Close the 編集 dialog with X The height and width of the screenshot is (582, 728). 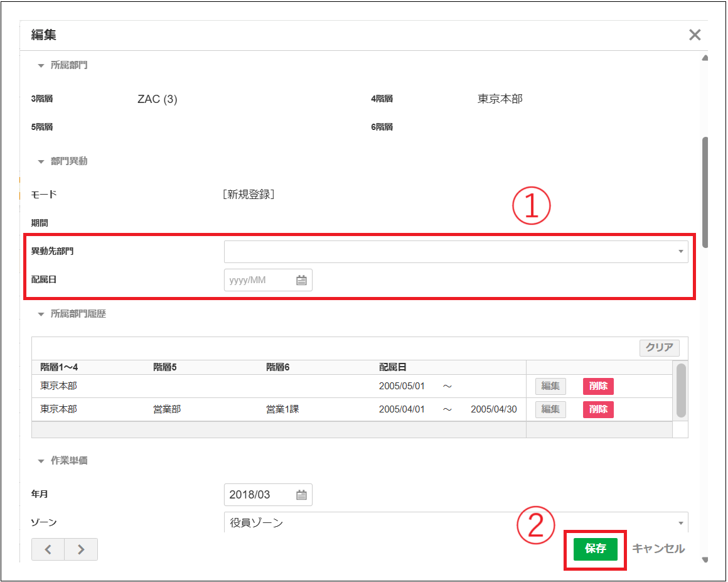point(695,35)
